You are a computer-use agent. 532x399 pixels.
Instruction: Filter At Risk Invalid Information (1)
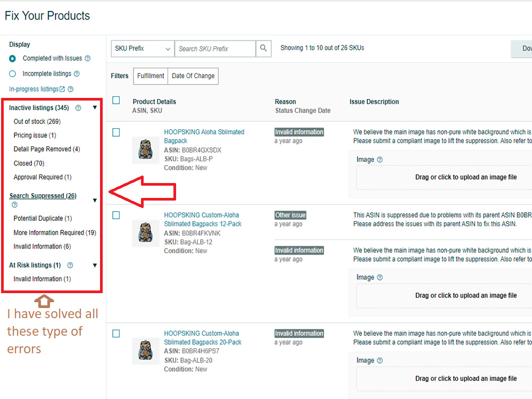pos(42,279)
